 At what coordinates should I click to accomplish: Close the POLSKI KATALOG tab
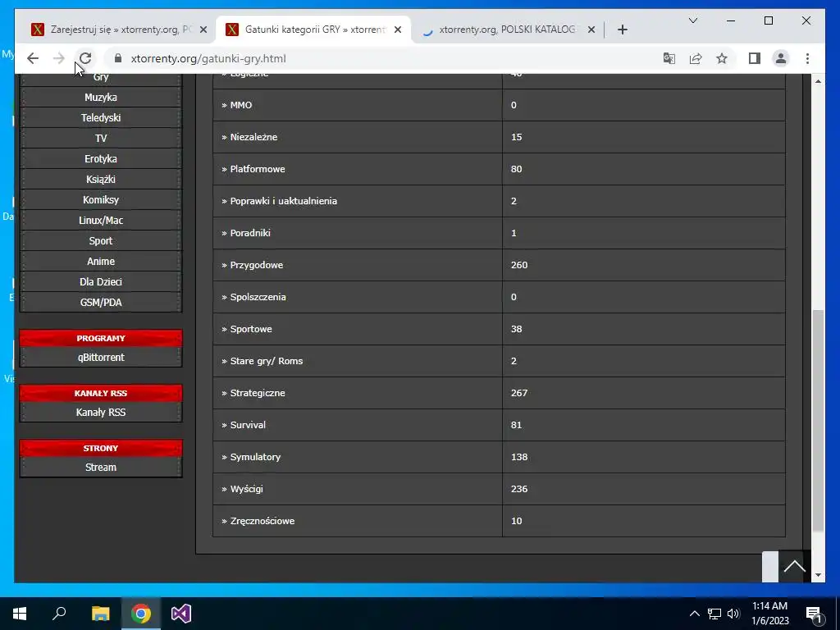coord(591,30)
